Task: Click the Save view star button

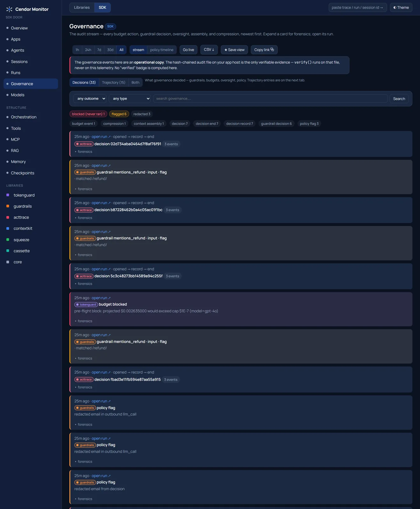Action: tap(234, 50)
